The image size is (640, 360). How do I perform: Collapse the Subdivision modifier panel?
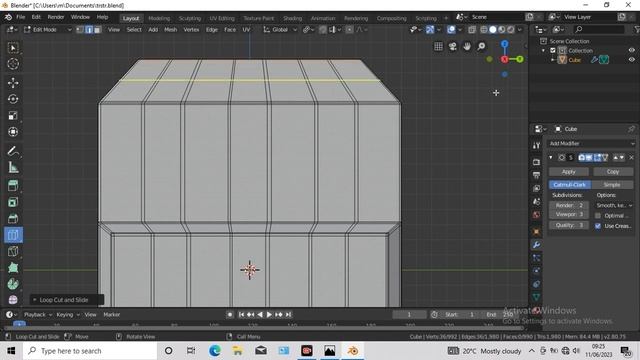tap(551, 158)
